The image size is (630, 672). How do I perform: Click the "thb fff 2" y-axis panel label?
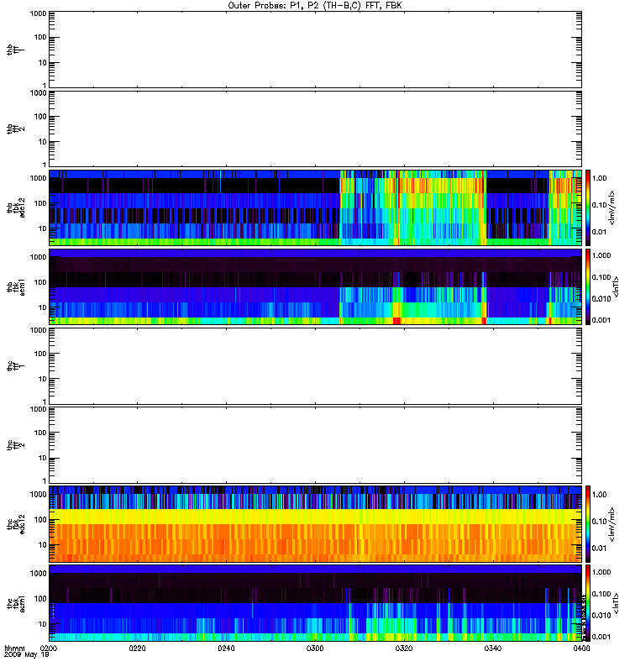click(15, 129)
